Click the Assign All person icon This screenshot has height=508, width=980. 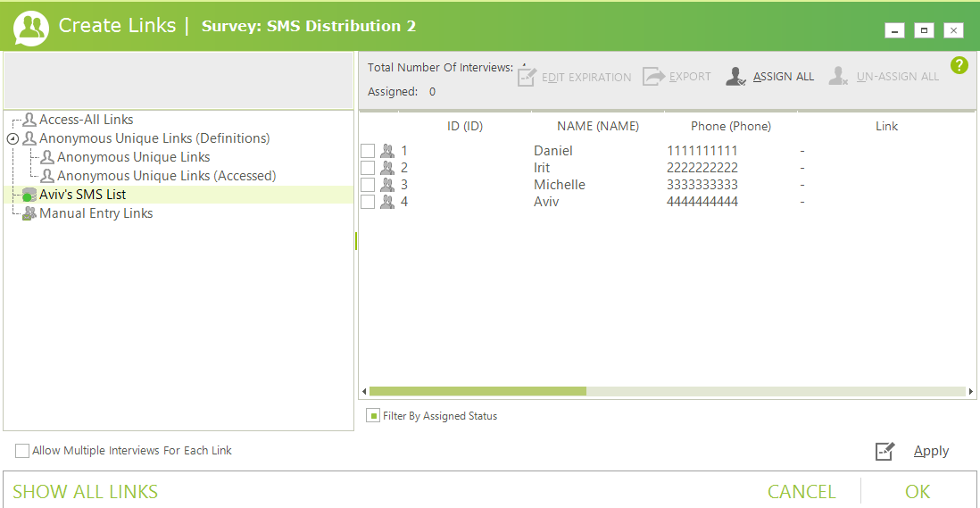tap(735, 77)
